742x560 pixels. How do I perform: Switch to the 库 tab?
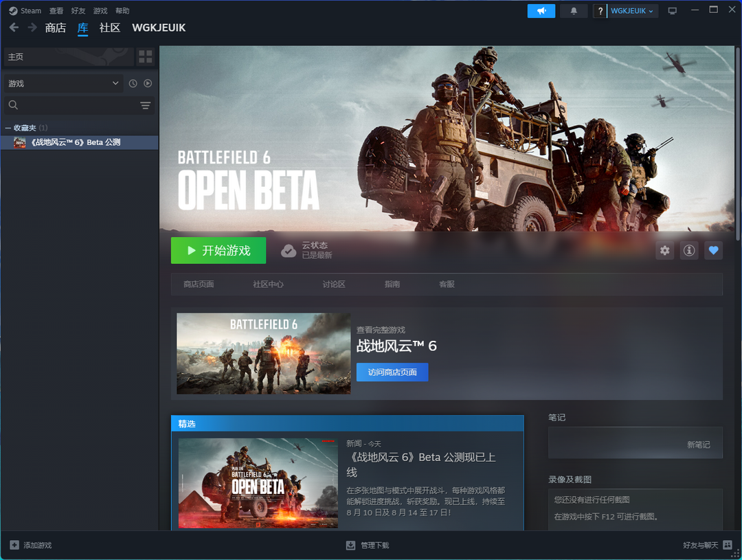[x=83, y=28]
